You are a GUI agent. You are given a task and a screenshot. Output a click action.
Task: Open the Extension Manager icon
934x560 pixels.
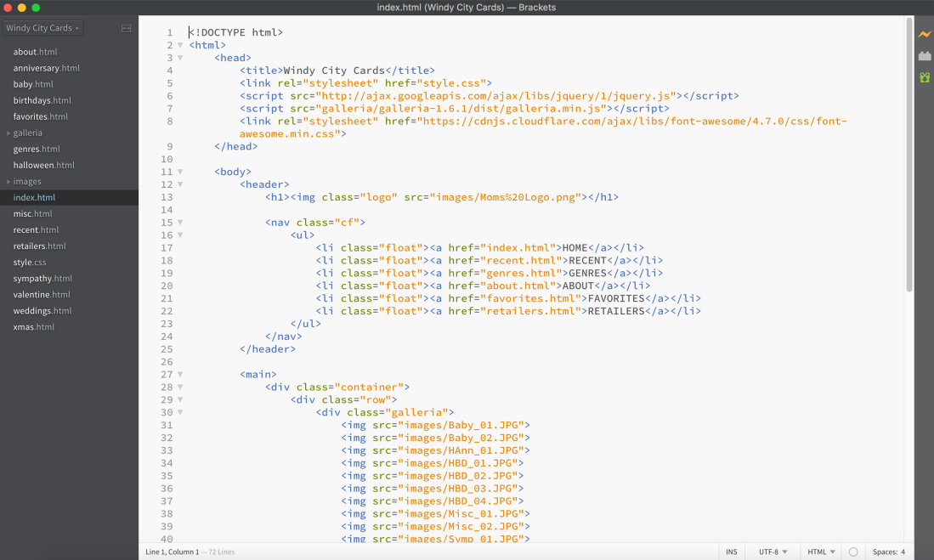(924, 56)
